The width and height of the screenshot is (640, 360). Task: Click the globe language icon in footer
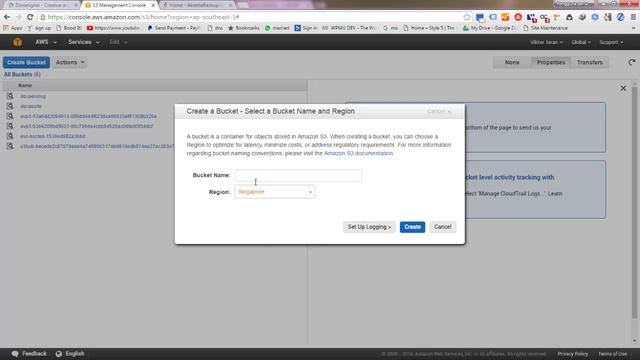[59, 354]
